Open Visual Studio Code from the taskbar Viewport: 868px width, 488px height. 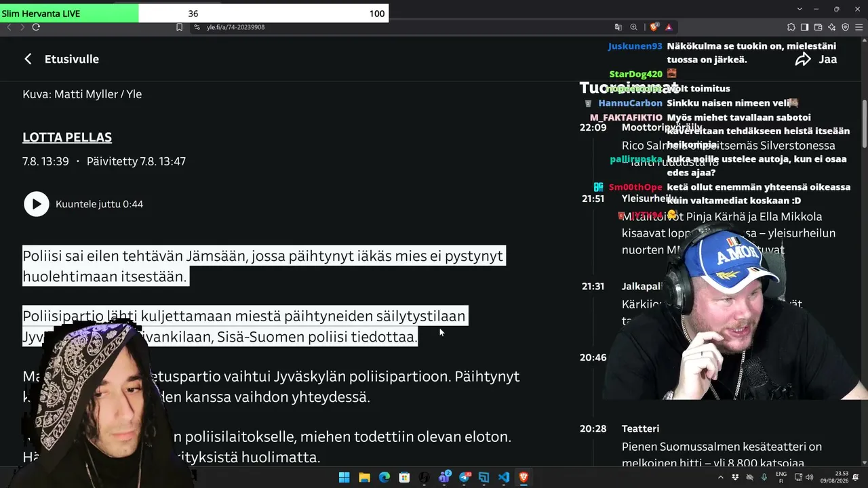[x=504, y=477]
